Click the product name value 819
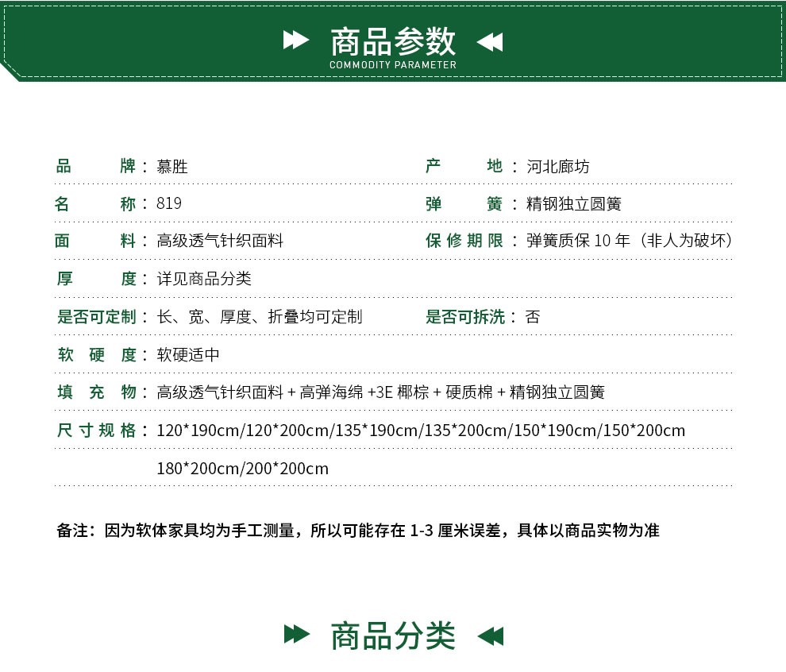 pos(169,203)
